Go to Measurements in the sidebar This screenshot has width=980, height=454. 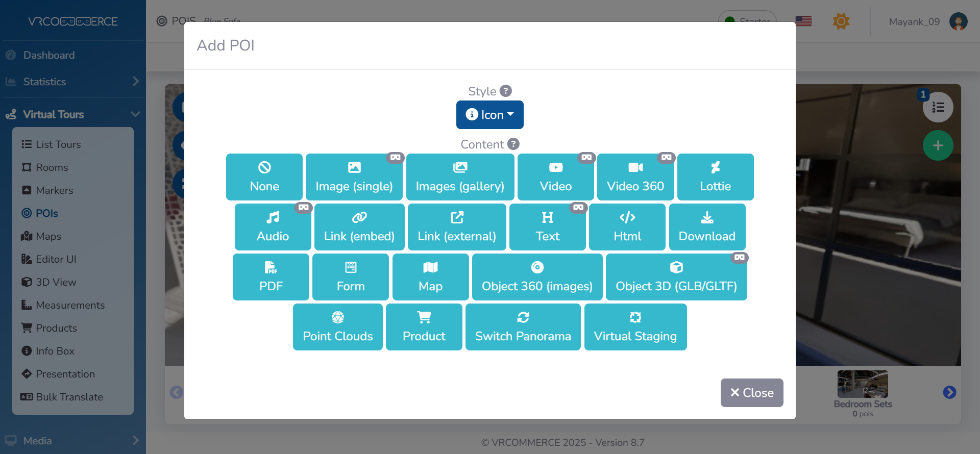(x=70, y=305)
